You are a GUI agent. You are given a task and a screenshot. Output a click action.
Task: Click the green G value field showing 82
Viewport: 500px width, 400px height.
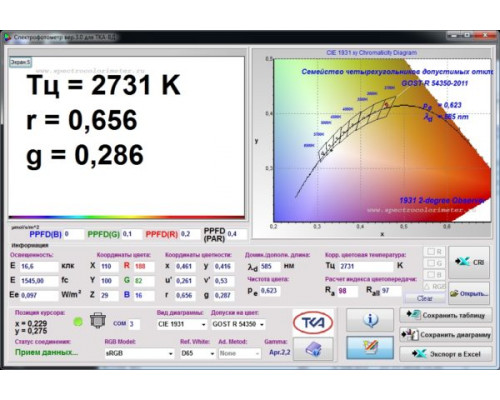(x=144, y=281)
